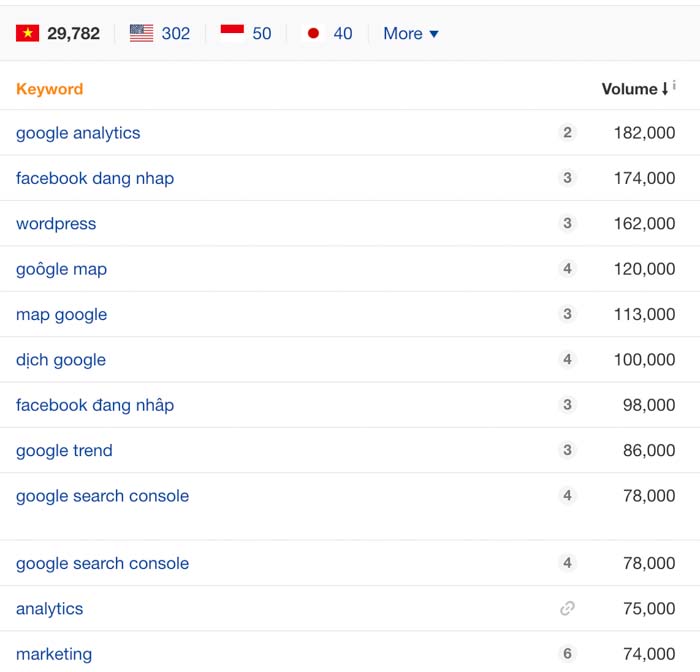Click the United States flag icon
The height and width of the screenshot is (672, 700).
(142, 33)
